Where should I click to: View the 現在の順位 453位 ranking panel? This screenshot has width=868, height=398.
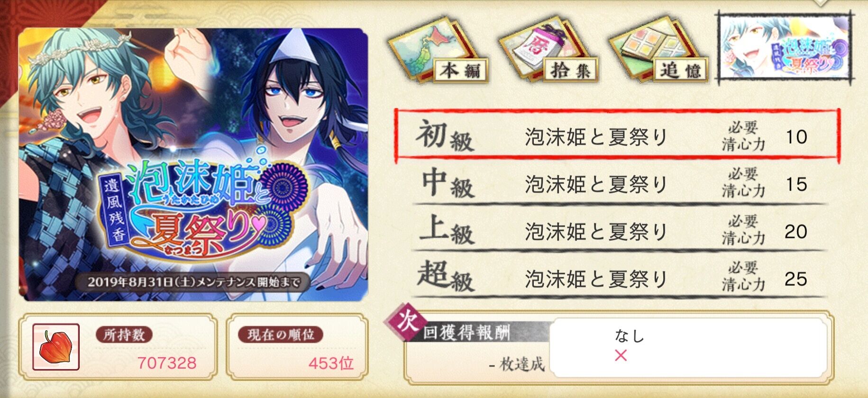click(x=297, y=347)
